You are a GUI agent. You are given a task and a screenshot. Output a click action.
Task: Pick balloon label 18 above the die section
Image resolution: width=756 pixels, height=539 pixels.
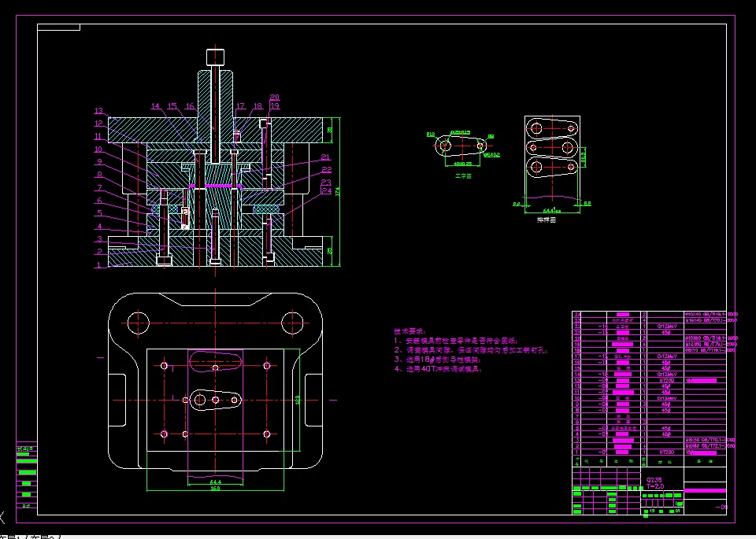(258, 106)
